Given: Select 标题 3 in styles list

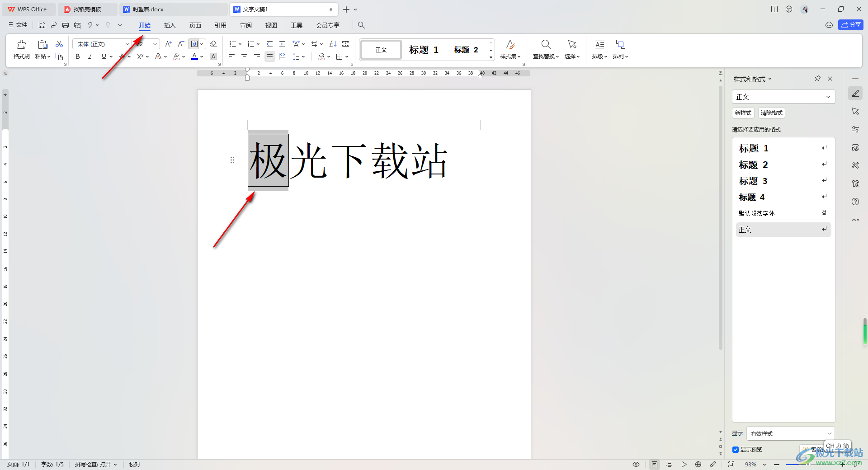Looking at the screenshot, I should coord(783,181).
